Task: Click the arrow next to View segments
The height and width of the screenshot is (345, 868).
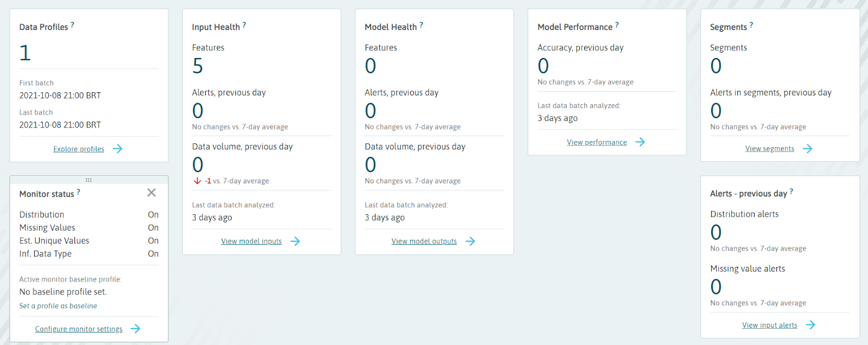Action: click(808, 149)
